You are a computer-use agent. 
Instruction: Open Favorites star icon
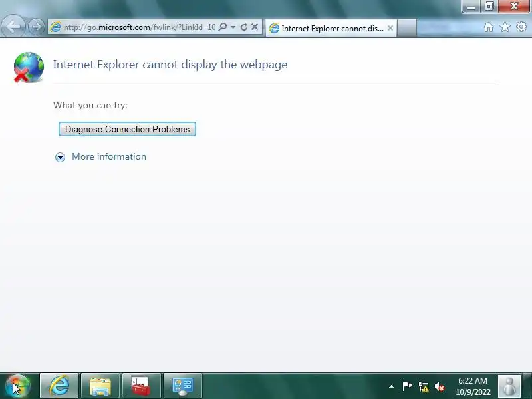(x=505, y=27)
